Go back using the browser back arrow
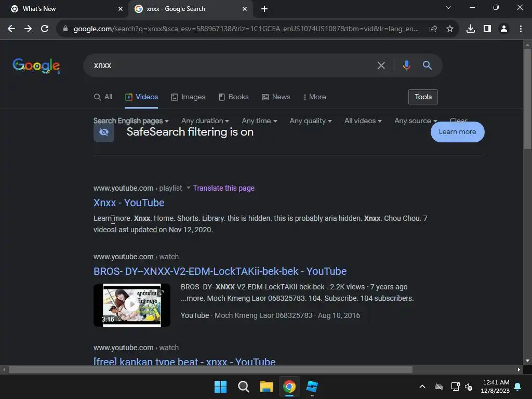The height and width of the screenshot is (399, 532). click(11, 29)
